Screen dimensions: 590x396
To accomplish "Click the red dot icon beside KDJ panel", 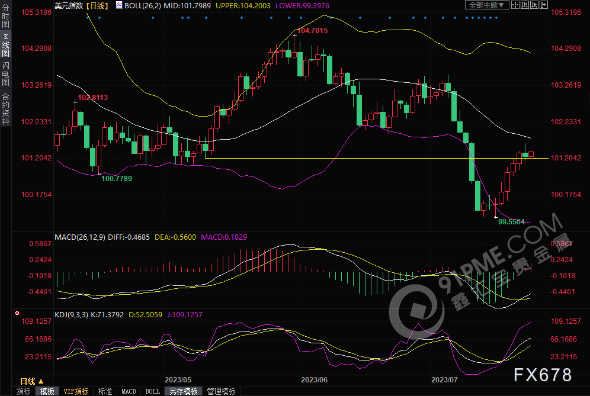I will (x=17, y=313).
